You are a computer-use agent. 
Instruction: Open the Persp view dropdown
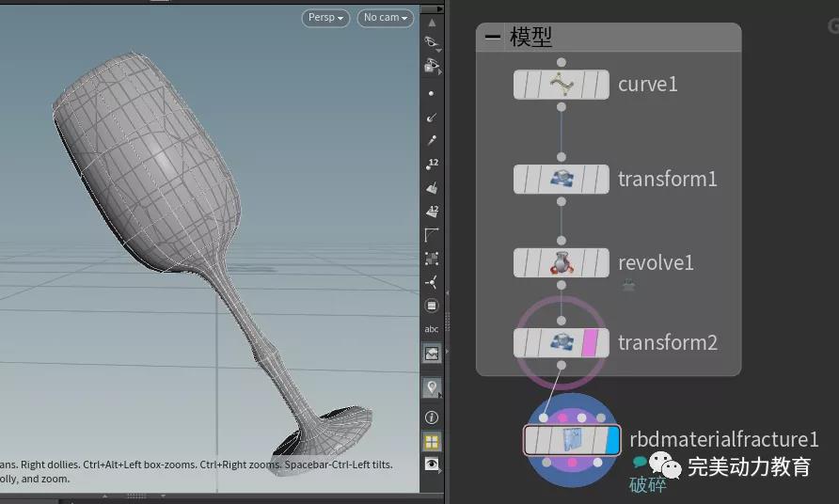(325, 18)
